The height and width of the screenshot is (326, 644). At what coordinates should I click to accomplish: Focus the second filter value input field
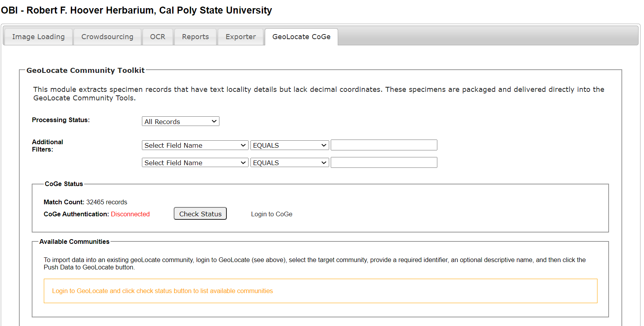click(x=384, y=162)
